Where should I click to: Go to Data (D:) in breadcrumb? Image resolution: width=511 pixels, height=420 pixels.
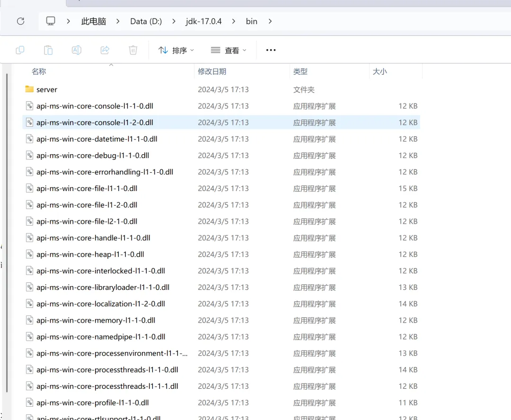pyautogui.click(x=146, y=21)
